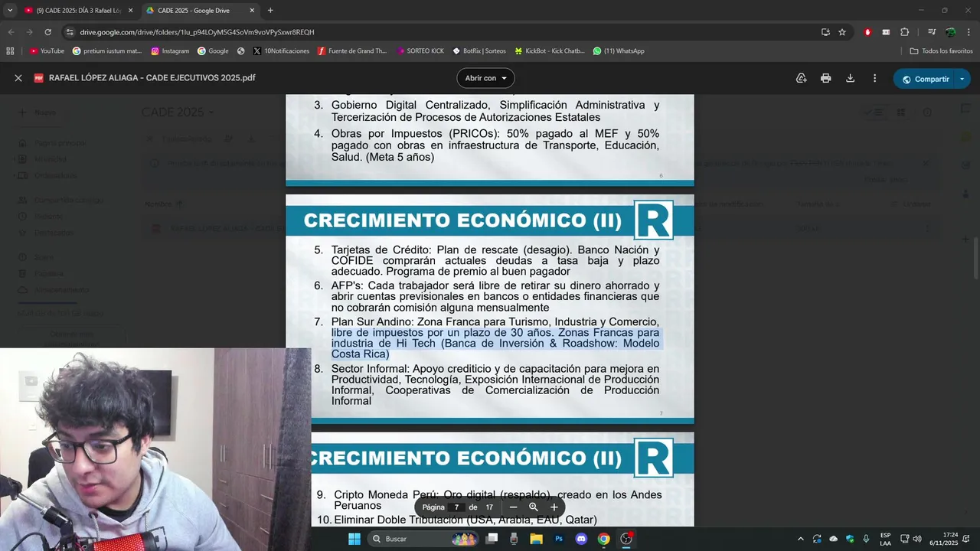
Task: Click the taskbar Buscar search box
Action: tap(423, 539)
